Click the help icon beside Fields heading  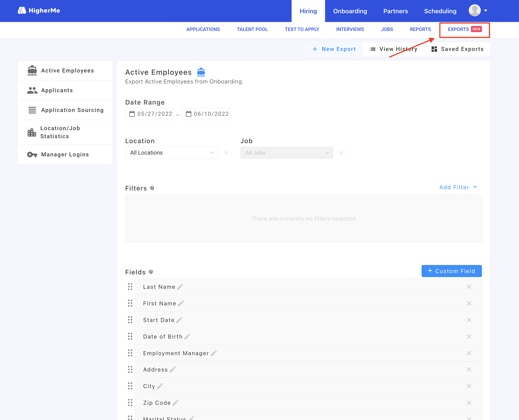151,272
